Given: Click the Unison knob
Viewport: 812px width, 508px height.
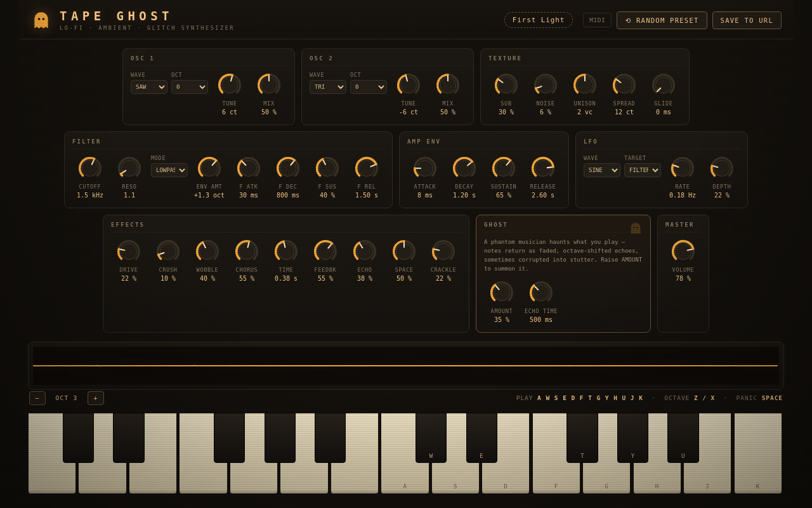Looking at the screenshot, I should click(x=585, y=85).
